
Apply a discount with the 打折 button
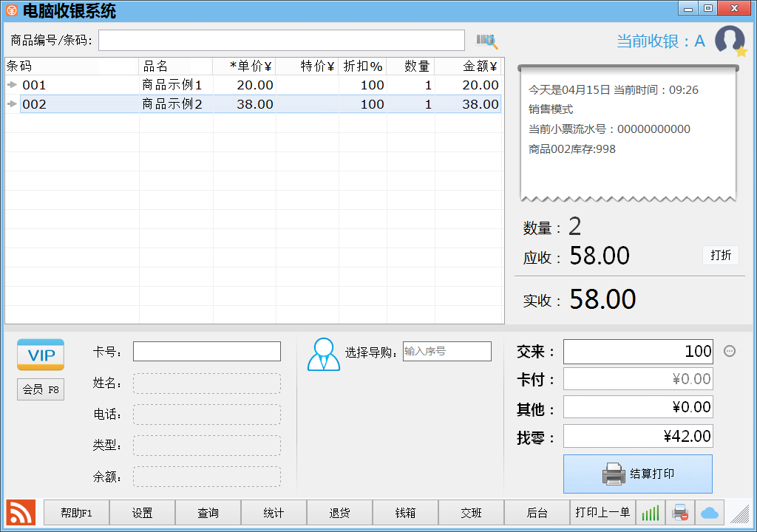coord(720,255)
